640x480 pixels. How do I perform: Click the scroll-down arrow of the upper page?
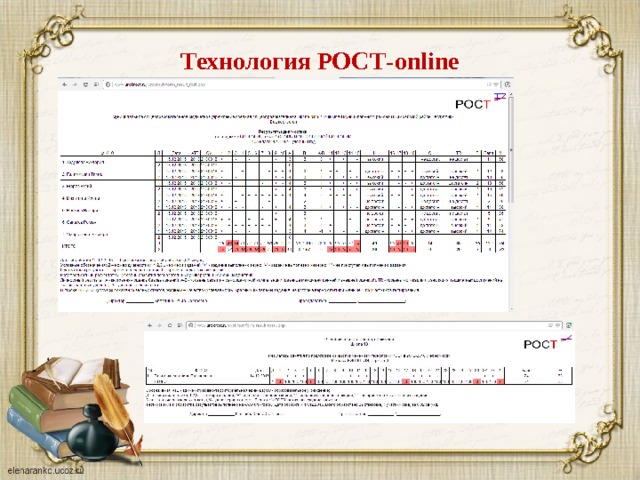tap(511, 309)
